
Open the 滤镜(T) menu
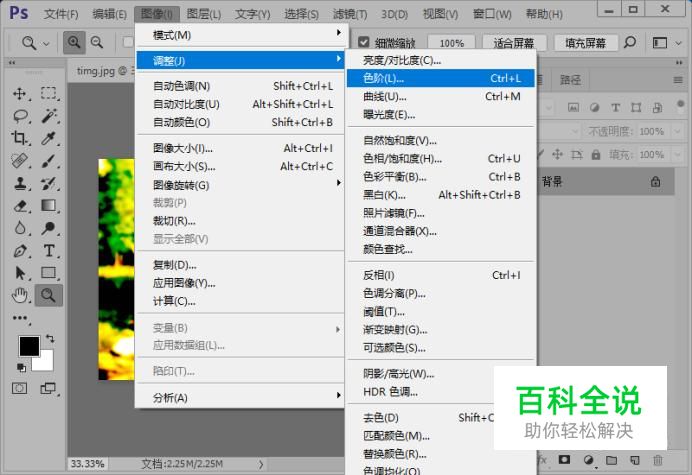350,14
